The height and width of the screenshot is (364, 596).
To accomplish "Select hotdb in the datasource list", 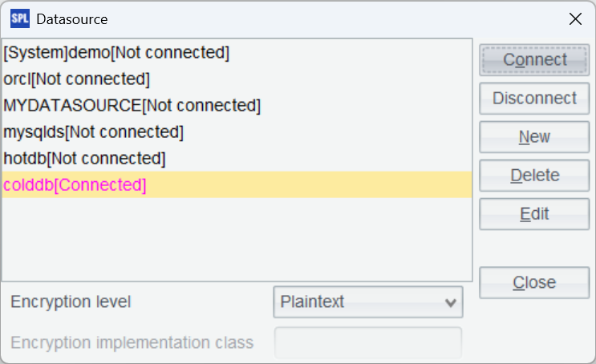I will click(x=84, y=158).
